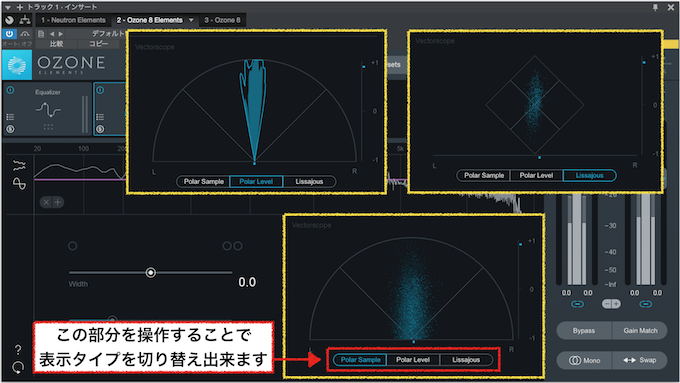Expand the Ozone 8 Elements tab dropdown arrow
Screen dimensions: 680x383
pos(191,20)
